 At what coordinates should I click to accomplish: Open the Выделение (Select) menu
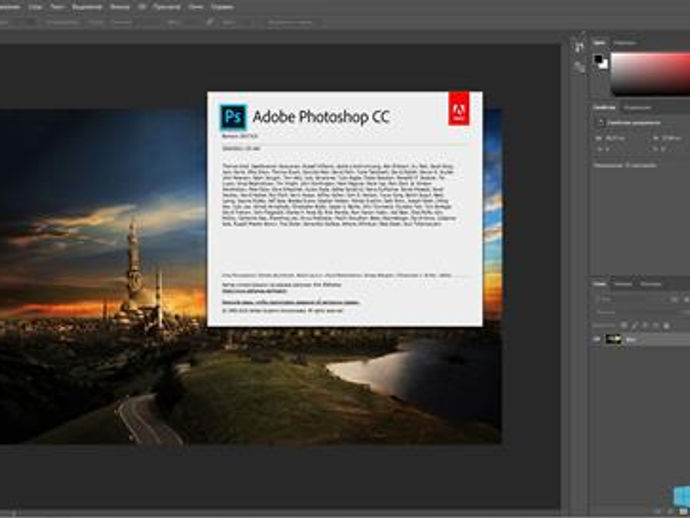tap(87, 7)
